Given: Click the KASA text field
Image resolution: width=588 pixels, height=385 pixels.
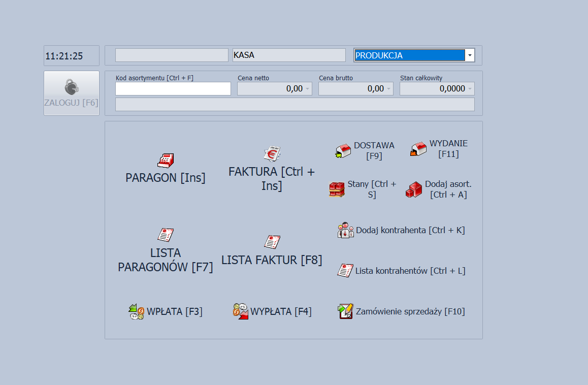Looking at the screenshot, I should pos(289,55).
